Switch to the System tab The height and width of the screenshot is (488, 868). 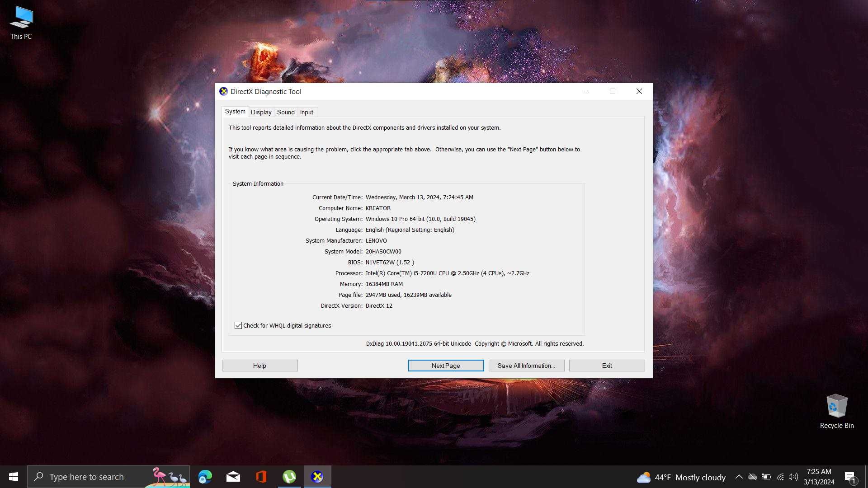tap(235, 112)
